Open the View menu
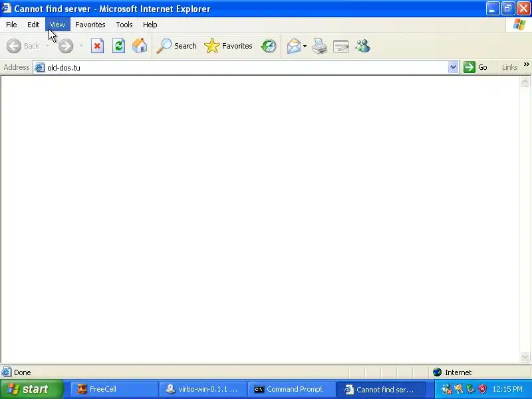 pyautogui.click(x=57, y=25)
